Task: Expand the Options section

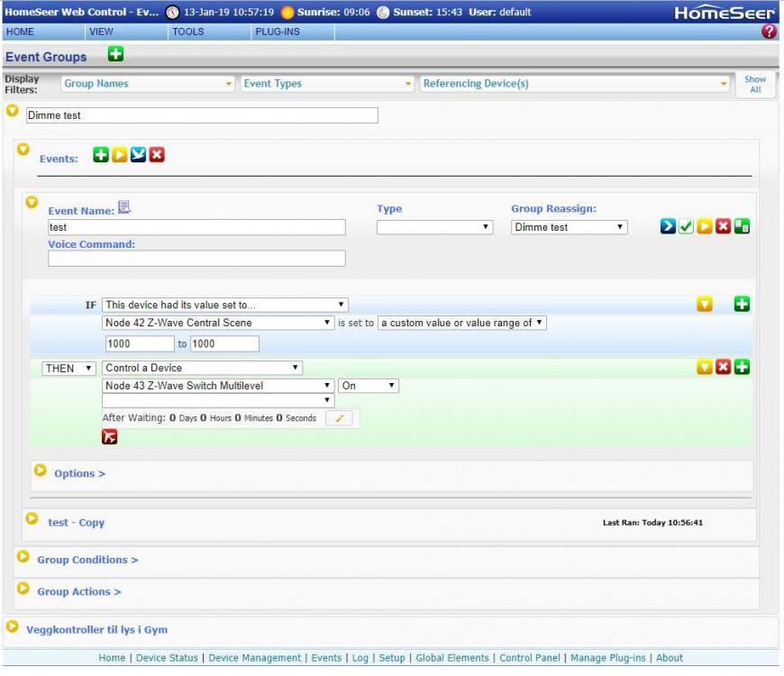Action: [x=40, y=471]
